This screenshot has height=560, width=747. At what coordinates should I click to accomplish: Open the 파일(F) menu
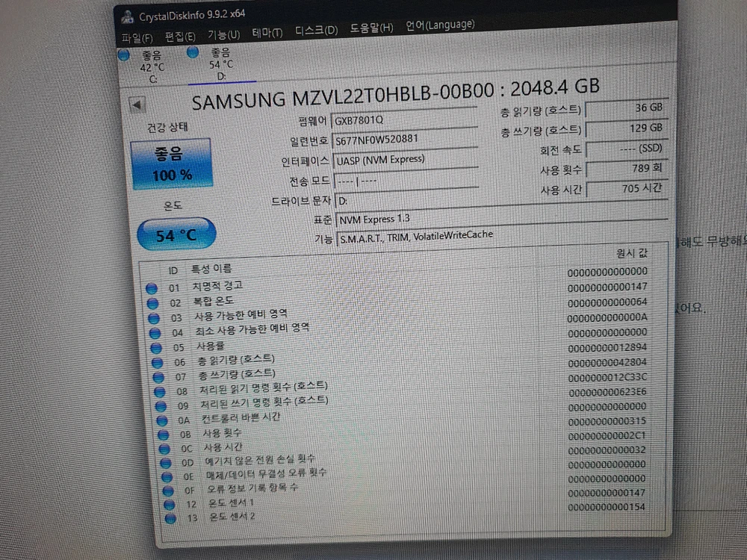tap(137, 38)
